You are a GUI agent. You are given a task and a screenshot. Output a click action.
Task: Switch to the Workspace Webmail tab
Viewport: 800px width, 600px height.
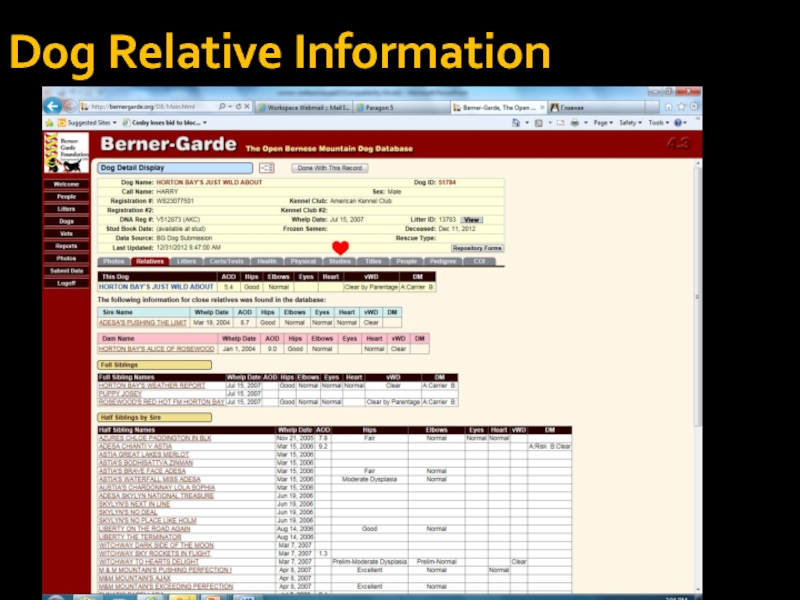click(x=303, y=108)
